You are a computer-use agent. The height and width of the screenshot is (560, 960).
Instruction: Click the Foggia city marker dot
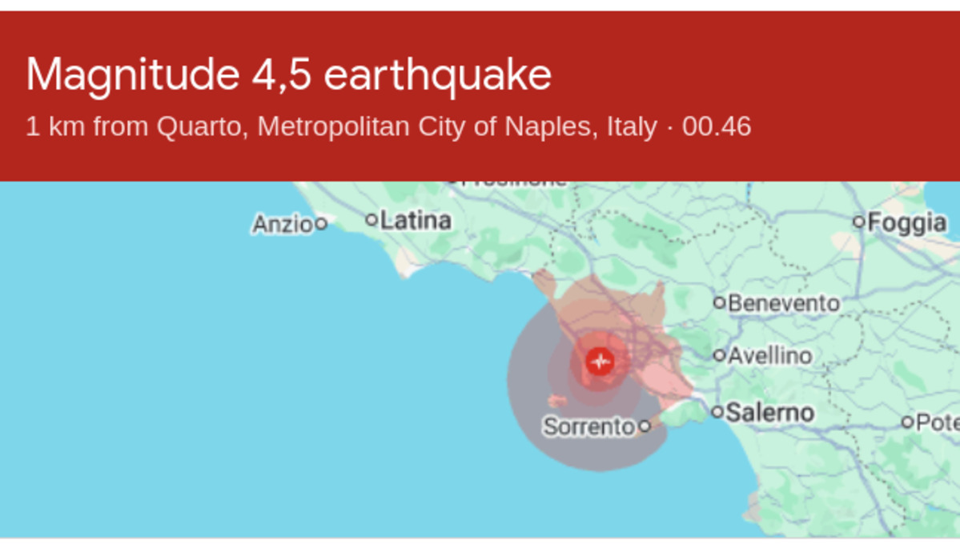pos(859,222)
